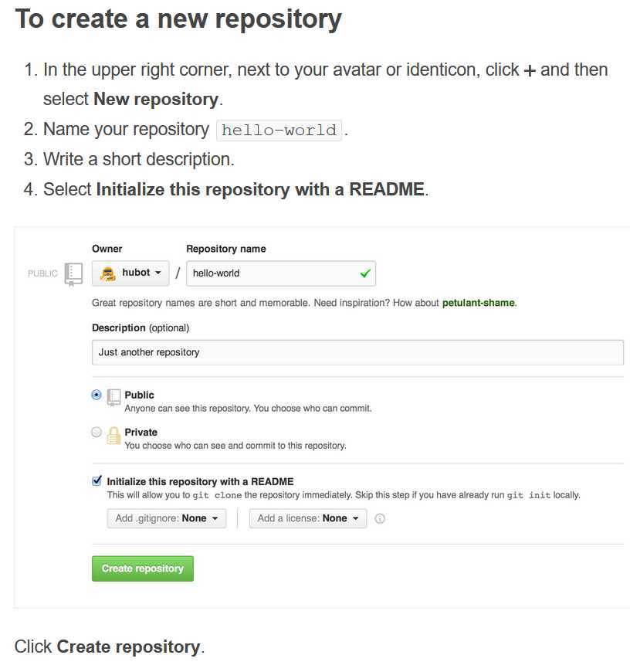Image resolution: width=630 pixels, height=672 pixels.
Task: Click the Description text field
Action: coord(357,352)
